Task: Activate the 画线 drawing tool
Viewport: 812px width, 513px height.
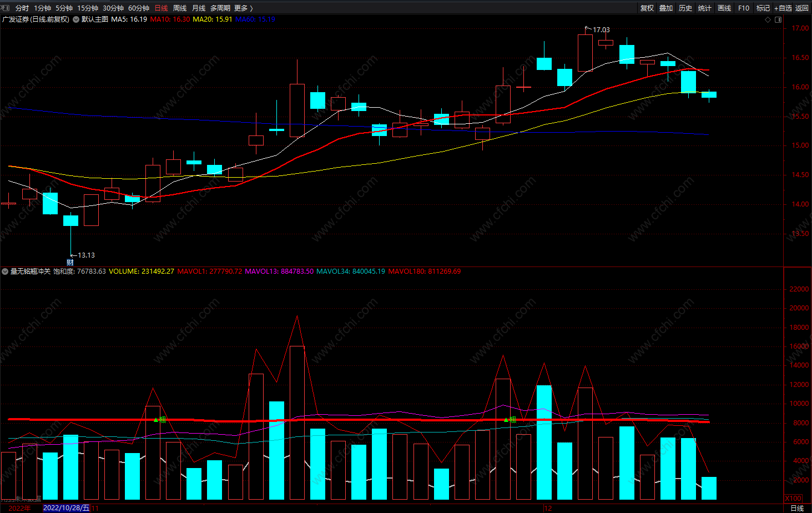Action: pos(724,8)
